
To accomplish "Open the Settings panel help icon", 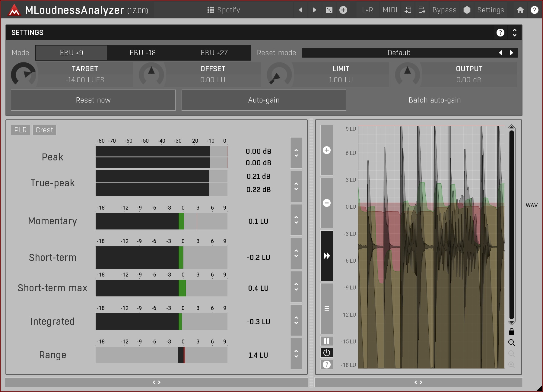I will coord(500,33).
